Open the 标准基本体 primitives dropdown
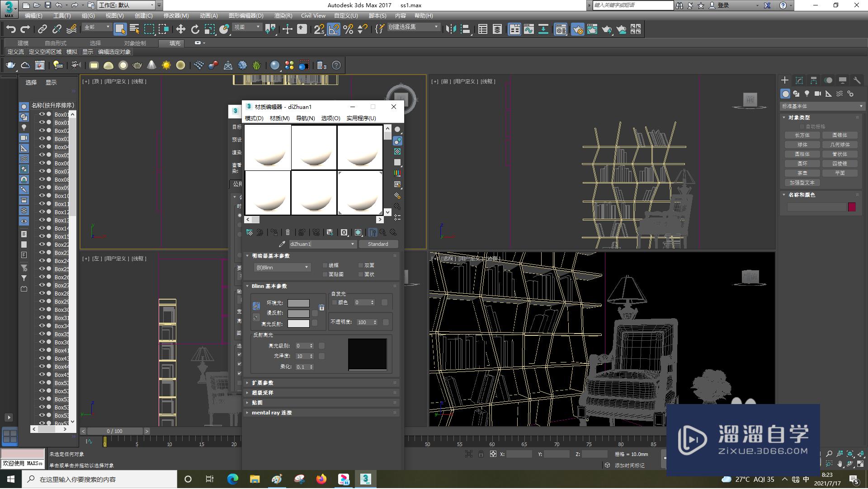The width and height of the screenshot is (868, 489). (822, 106)
